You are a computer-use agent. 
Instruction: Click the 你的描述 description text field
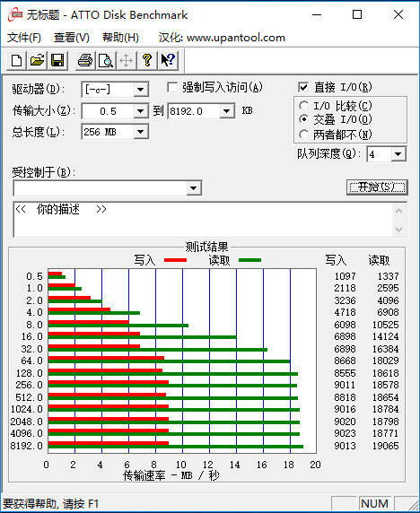[x=203, y=219]
